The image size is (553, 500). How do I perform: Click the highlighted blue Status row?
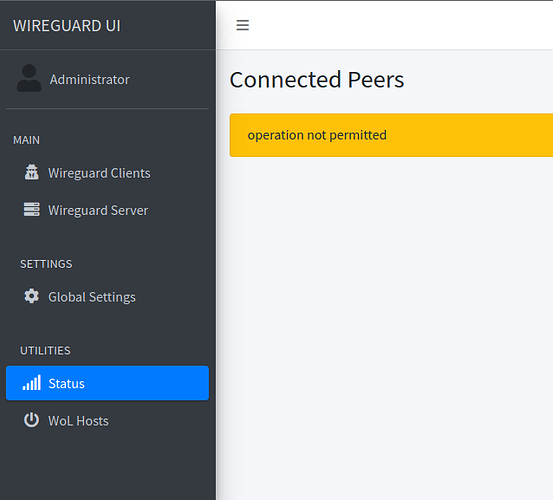click(107, 383)
